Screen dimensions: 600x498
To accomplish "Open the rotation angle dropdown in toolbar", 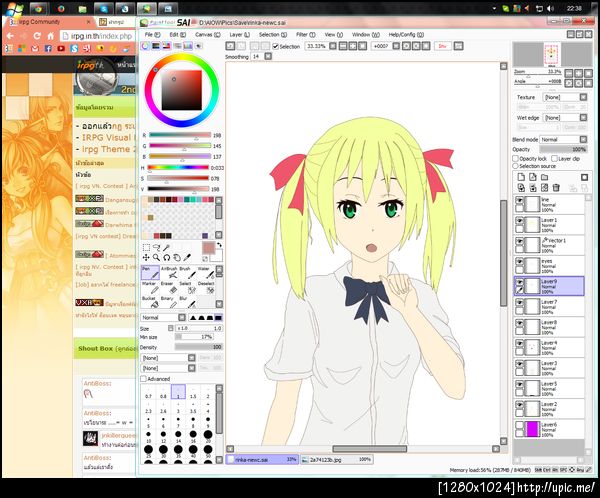I will pos(396,46).
